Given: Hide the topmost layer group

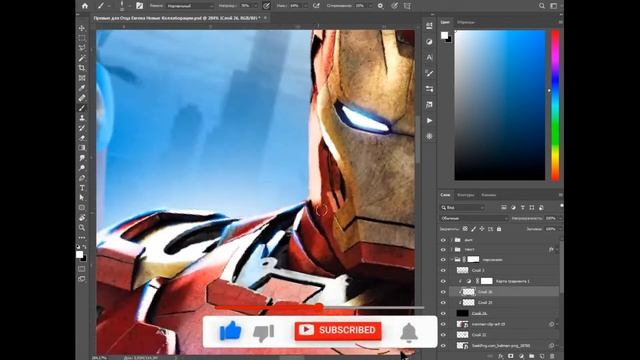Looking at the screenshot, I should click(x=443, y=240).
